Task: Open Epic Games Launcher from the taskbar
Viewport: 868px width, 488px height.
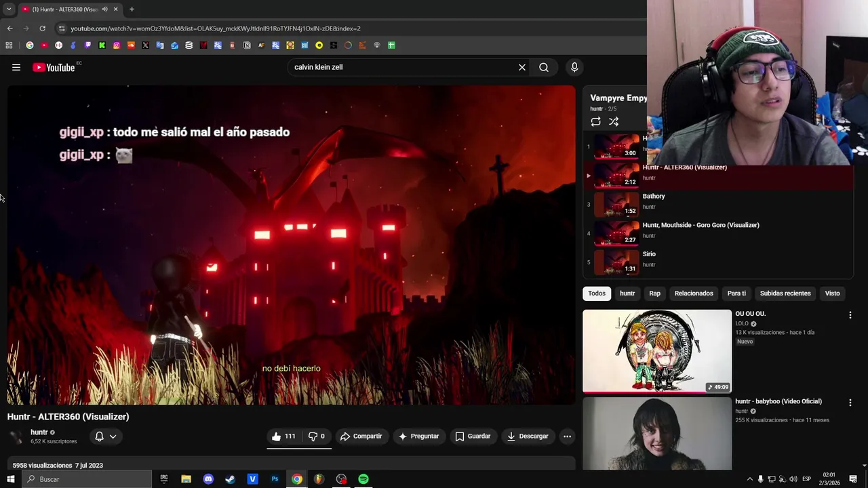Action: click(163, 479)
